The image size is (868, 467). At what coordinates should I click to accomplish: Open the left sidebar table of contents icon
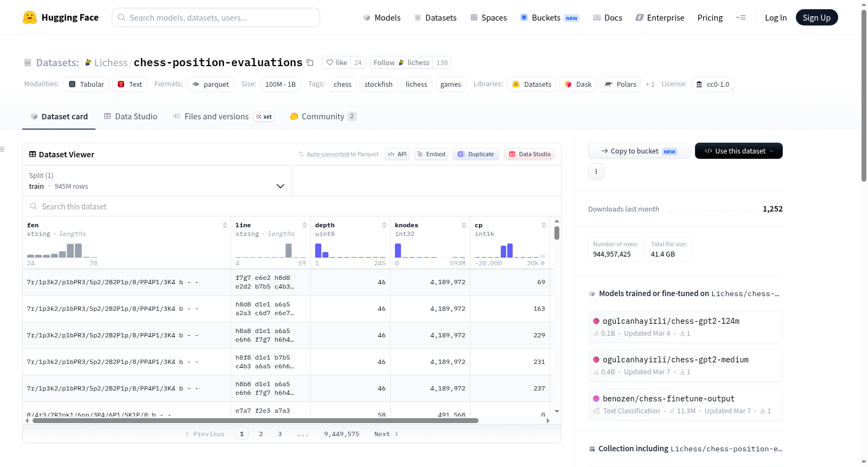pyautogui.click(x=2, y=149)
